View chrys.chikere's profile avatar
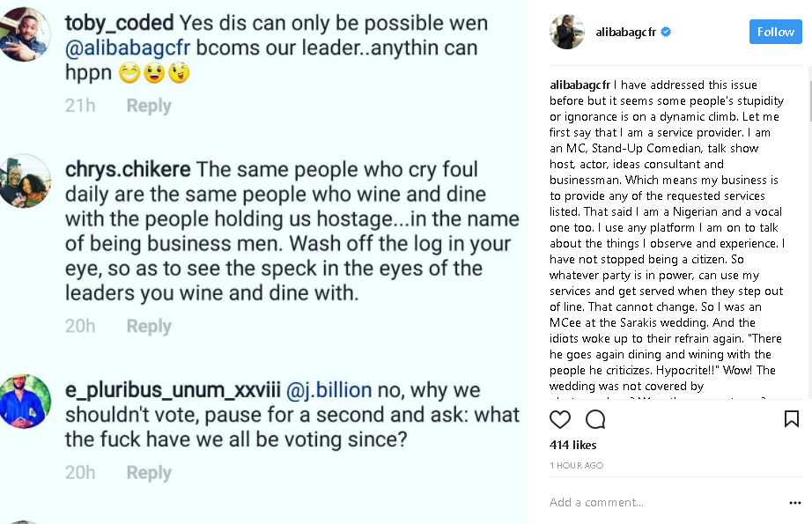Viewport: 812px width, 524px height. click(24, 181)
